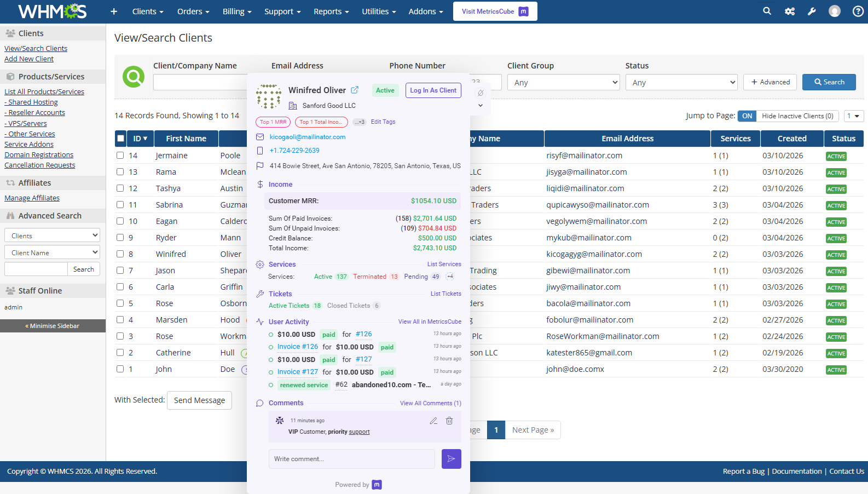
Task: Delete the VIP Customer comment
Action: pos(449,421)
